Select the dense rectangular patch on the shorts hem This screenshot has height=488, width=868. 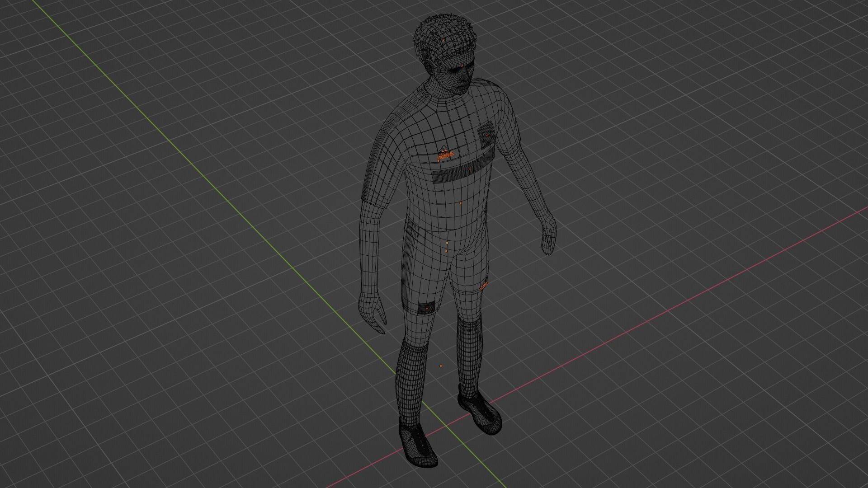pos(427,308)
